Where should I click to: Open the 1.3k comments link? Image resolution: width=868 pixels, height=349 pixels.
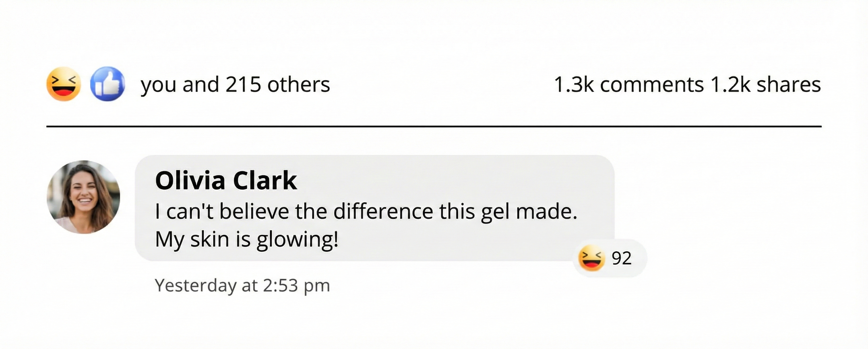pos(628,85)
